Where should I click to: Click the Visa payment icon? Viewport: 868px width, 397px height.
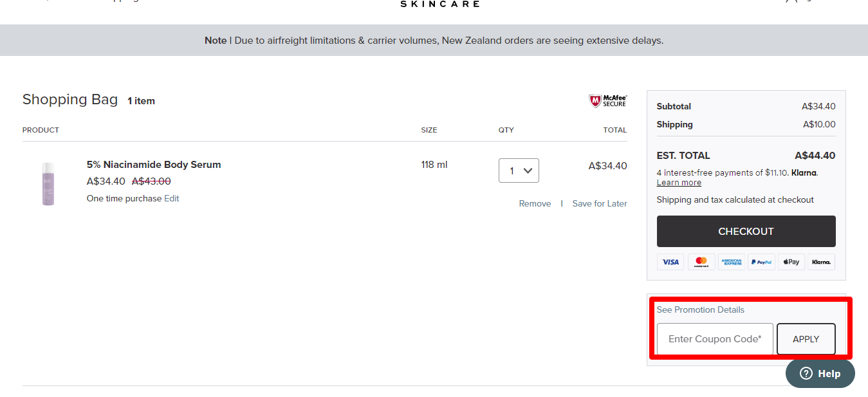(670, 262)
